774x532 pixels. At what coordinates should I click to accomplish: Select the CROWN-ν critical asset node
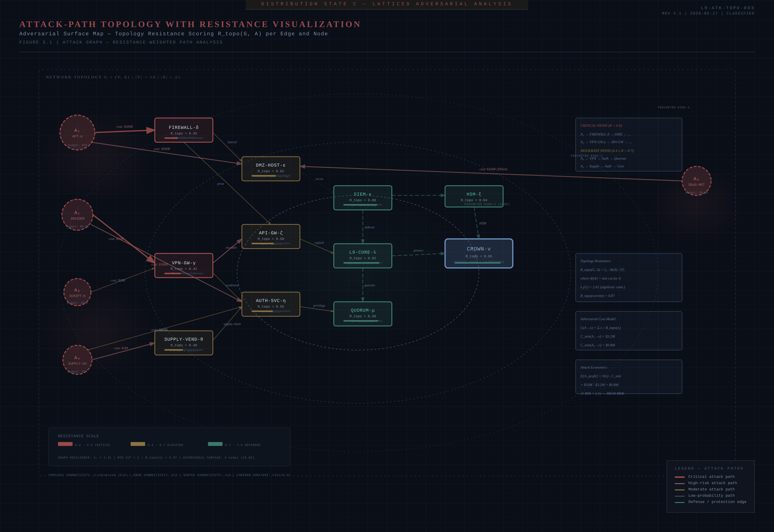479,253
